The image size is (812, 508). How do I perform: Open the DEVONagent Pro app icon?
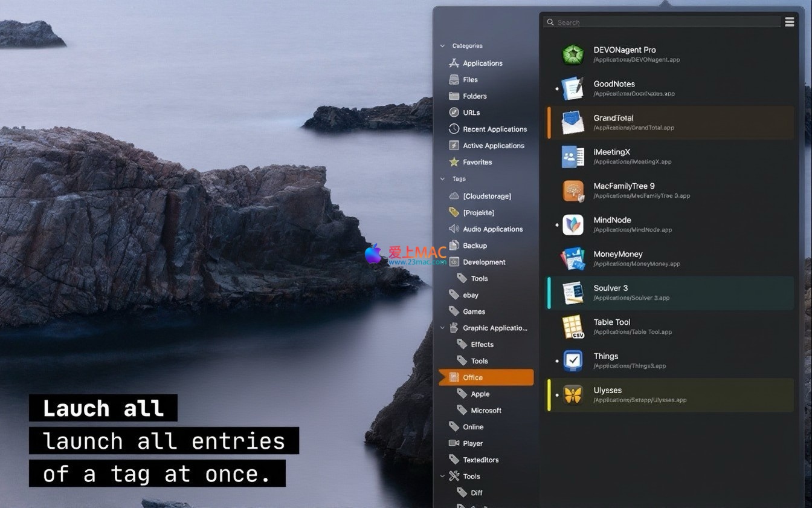(x=572, y=55)
